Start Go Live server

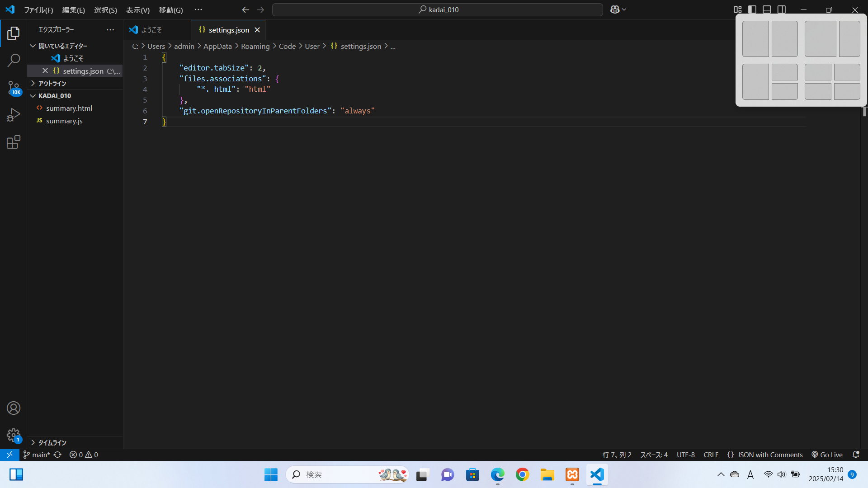827,455
